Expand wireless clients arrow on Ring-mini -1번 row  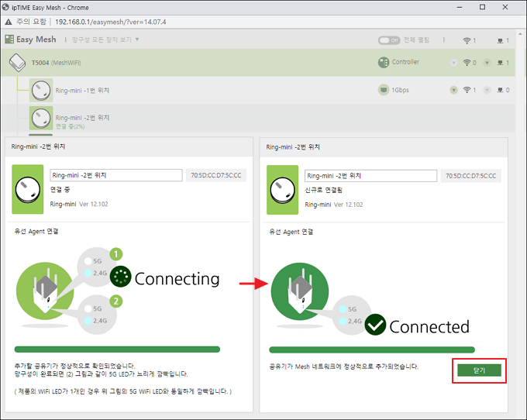click(453, 90)
